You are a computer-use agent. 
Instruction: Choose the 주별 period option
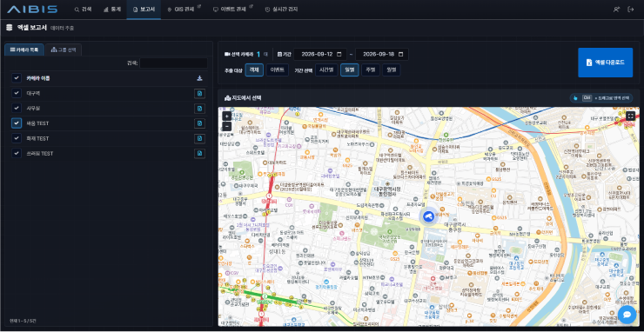(371, 70)
